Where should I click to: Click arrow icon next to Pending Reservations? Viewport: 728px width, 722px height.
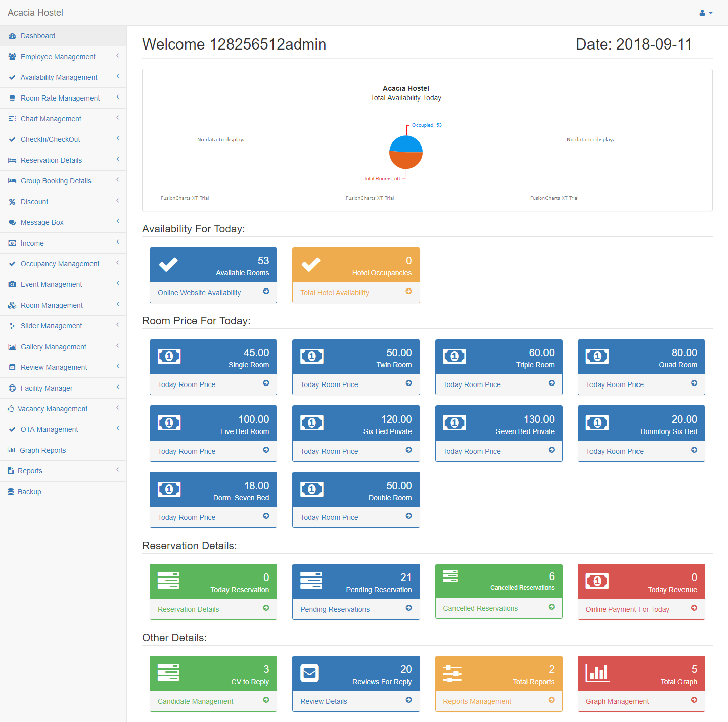click(x=408, y=608)
